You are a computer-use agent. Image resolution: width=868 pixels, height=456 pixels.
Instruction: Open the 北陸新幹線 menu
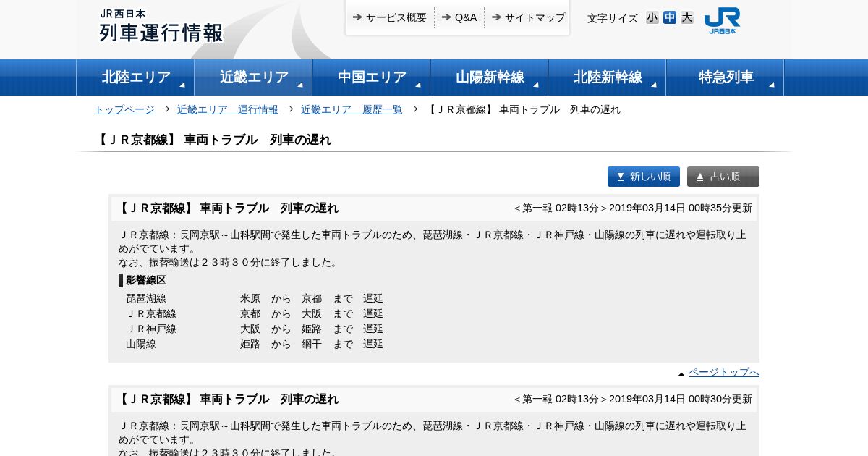click(x=607, y=77)
